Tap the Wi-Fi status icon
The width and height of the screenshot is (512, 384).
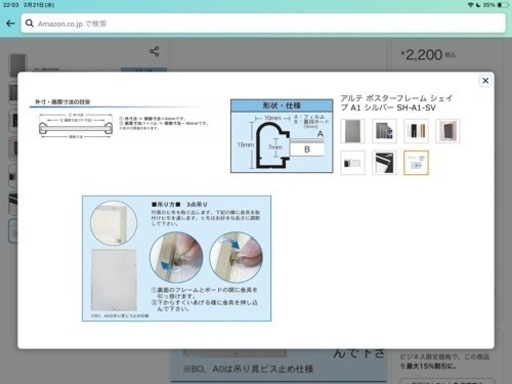pos(470,5)
